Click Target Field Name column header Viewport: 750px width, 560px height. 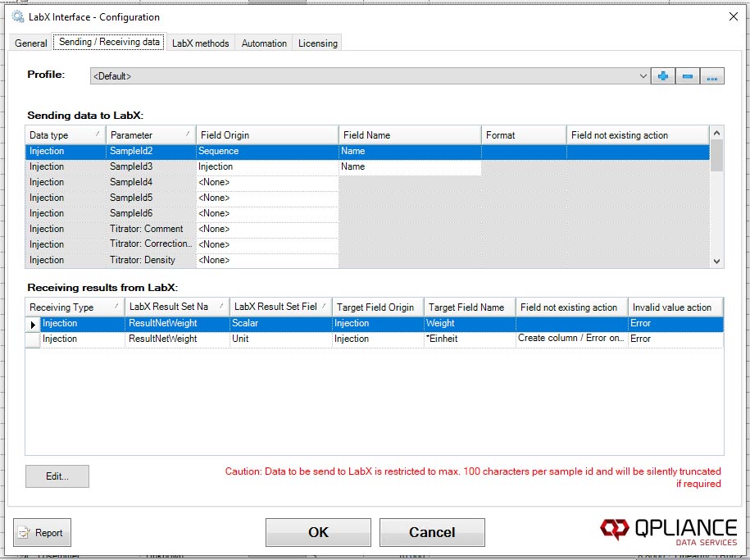(x=470, y=307)
